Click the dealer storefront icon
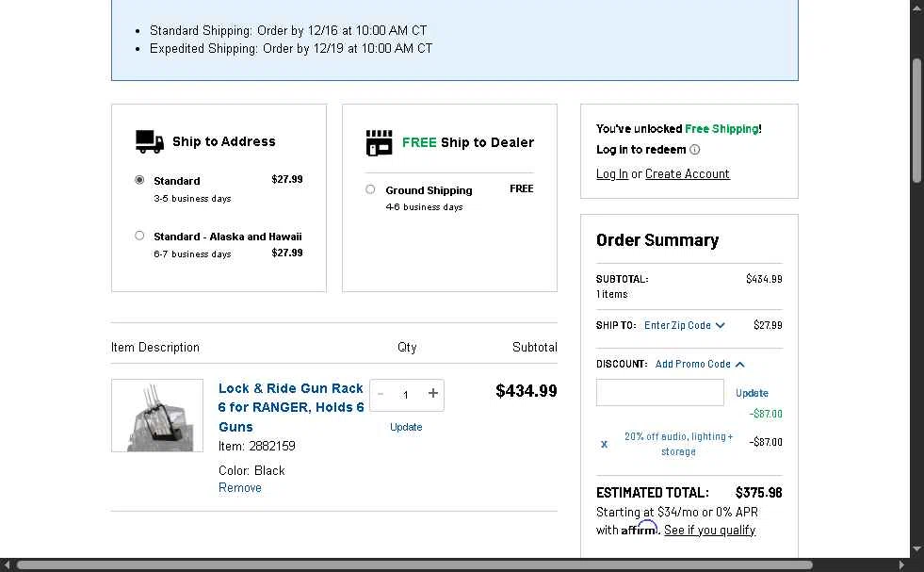Viewport: 924px width, 572px height. click(x=379, y=142)
